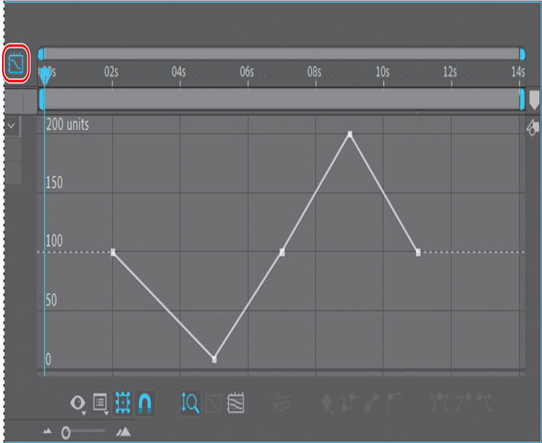Click the large mountains zoom in icon
Viewport: 542px width, 443px height.
[x=123, y=431]
